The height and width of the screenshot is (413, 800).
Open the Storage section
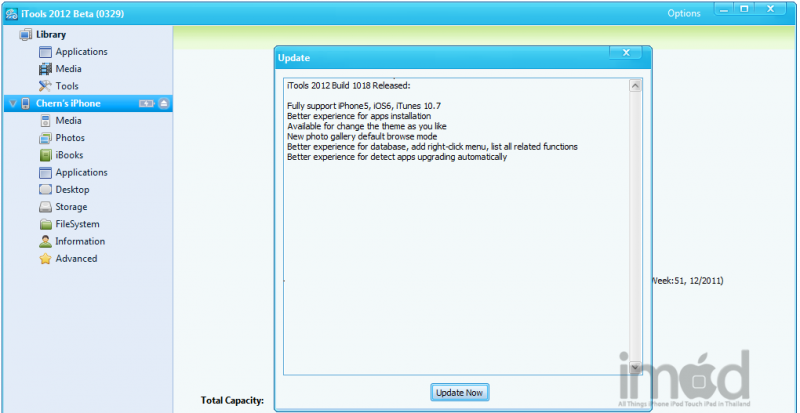[x=71, y=207]
